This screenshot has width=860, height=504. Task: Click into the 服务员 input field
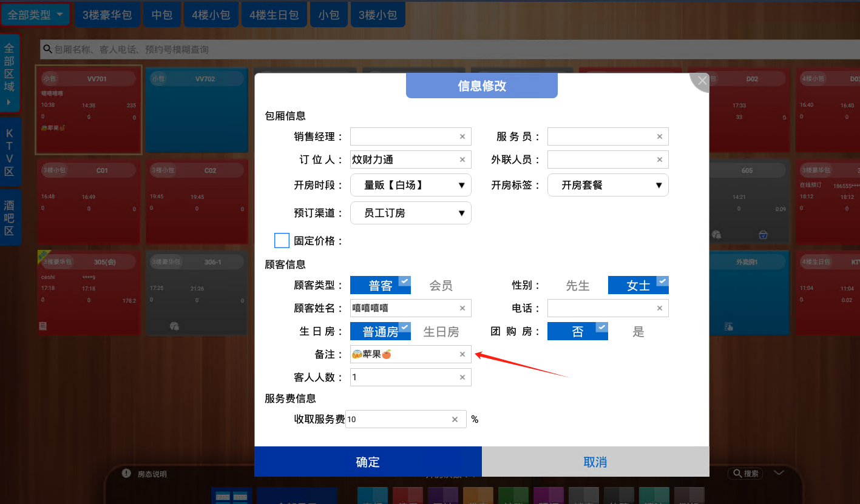(608, 136)
